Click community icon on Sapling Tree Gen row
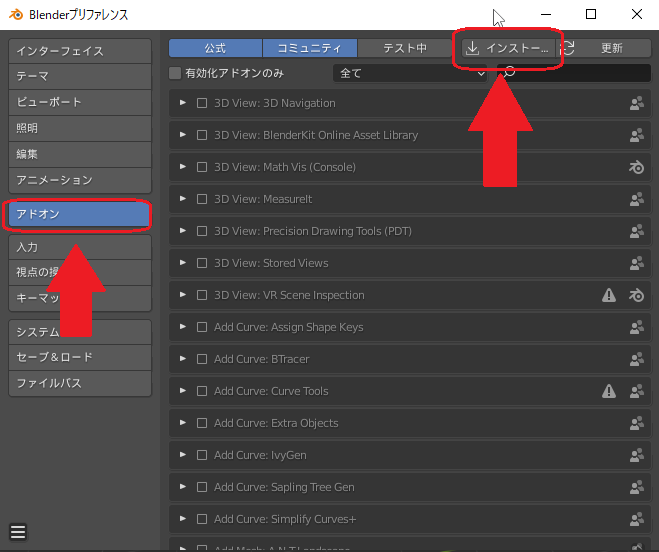Image resolution: width=659 pixels, height=552 pixels. pyautogui.click(x=637, y=487)
